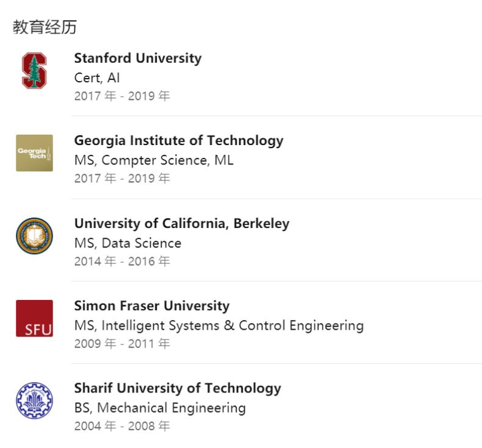Click the Stanford University tree logo
Viewport: 482px width, 448px height.
(x=34, y=71)
